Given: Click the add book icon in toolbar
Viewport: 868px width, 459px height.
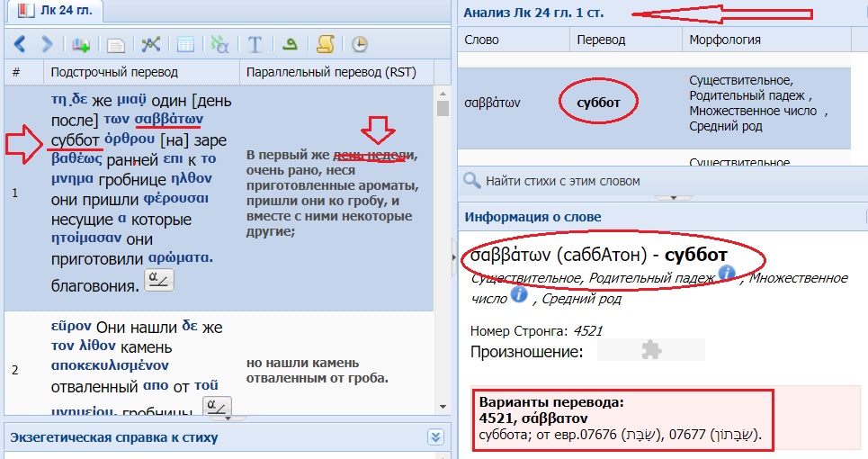Looking at the screenshot, I should click(x=82, y=43).
